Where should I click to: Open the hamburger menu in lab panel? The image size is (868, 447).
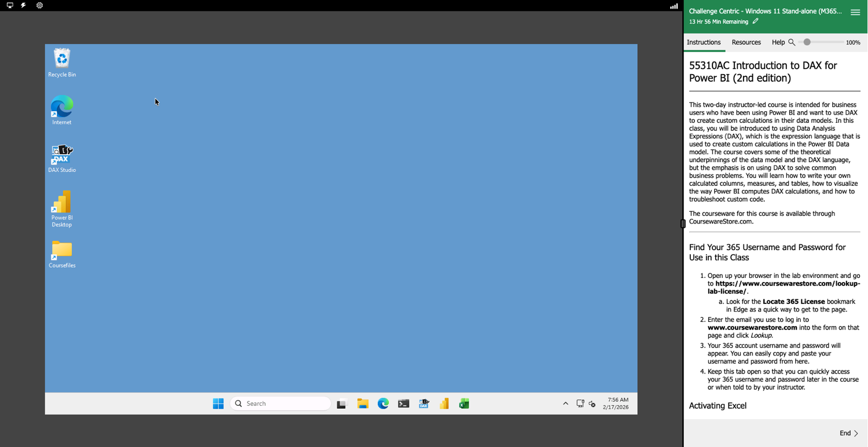(855, 12)
